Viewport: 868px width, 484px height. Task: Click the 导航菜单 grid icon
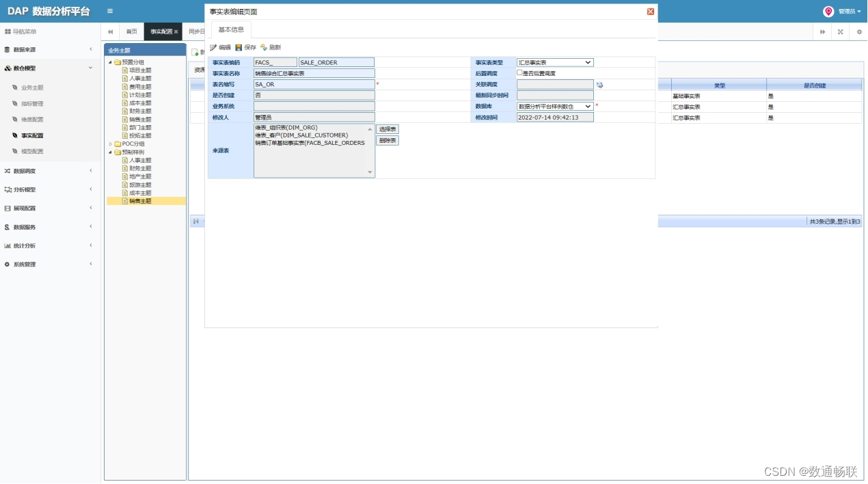point(8,31)
